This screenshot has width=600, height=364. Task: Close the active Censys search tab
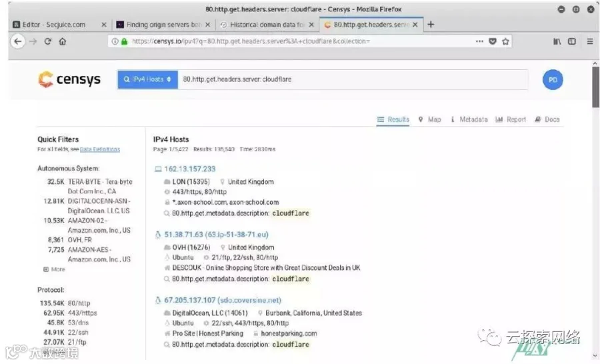click(415, 25)
